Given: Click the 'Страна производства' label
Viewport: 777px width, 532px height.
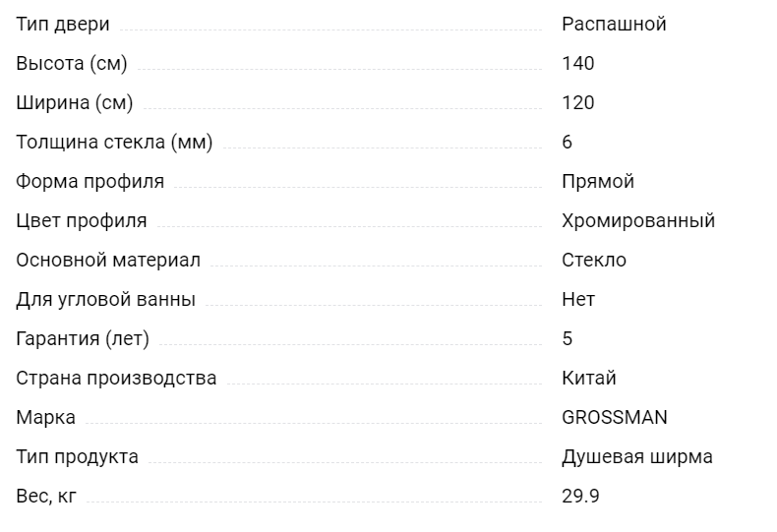Looking at the screenshot, I should [116, 379].
